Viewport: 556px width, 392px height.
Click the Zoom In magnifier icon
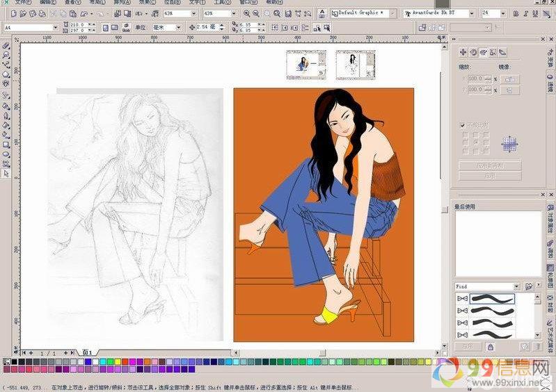[x=247, y=13]
